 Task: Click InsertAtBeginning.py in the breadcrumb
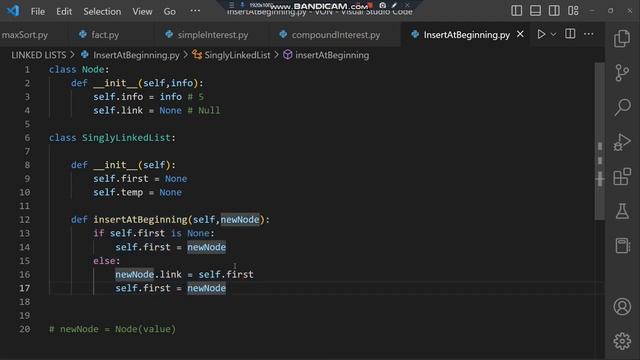pyautogui.click(x=136, y=55)
